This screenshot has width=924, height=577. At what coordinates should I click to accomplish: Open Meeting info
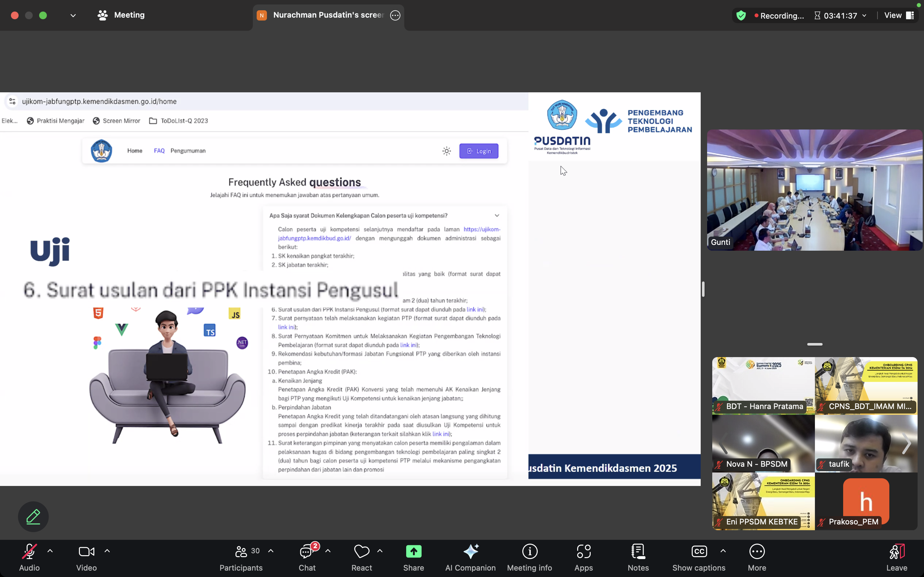(530, 557)
